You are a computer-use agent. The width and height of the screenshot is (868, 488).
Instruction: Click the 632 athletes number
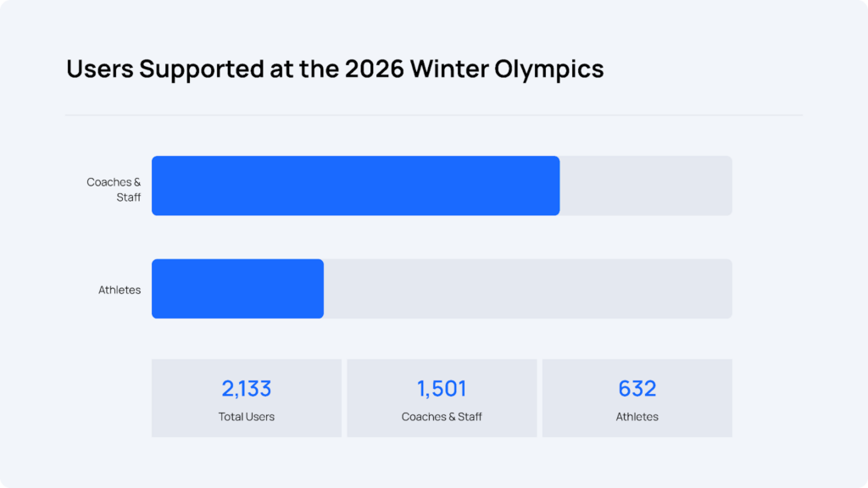637,389
